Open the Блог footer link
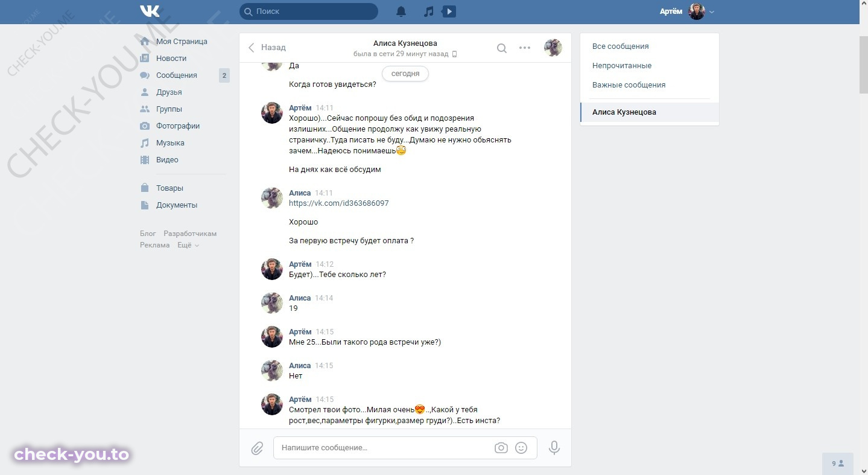 pyautogui.click(x=148, y=234)
